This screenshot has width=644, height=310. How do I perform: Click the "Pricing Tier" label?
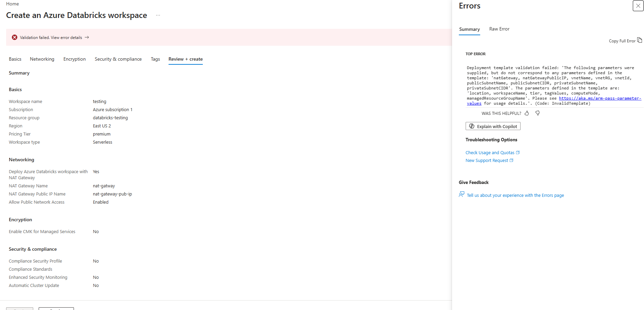point(20,134)
